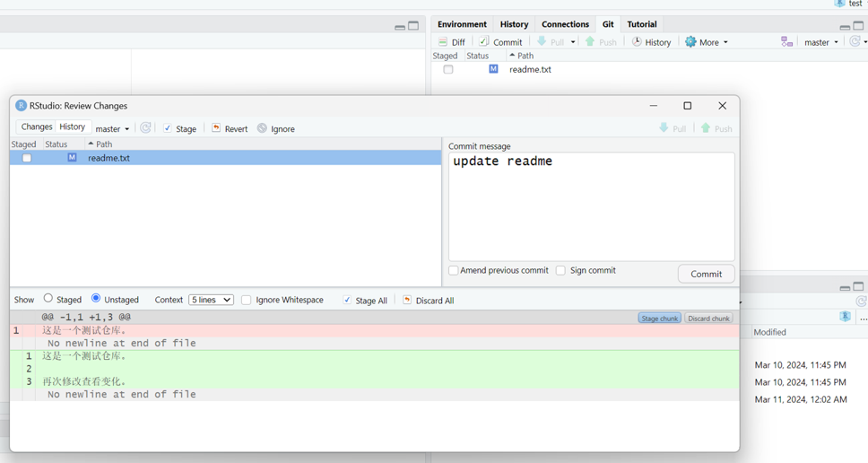
Task: Click Commit button in Git pane toolbar
Action: point(500,42)
